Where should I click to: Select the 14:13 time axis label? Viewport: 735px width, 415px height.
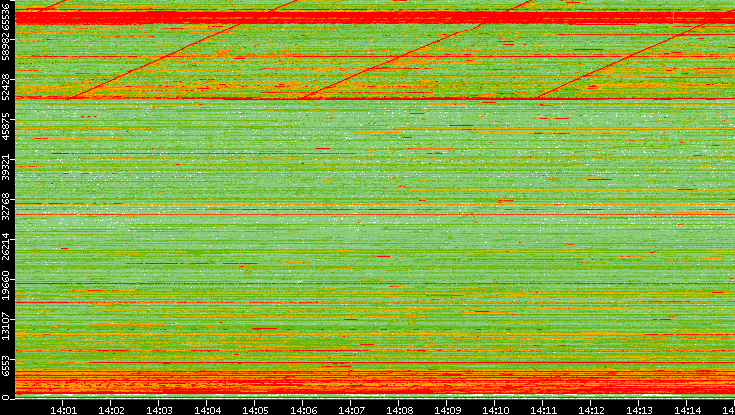[638, 410]
